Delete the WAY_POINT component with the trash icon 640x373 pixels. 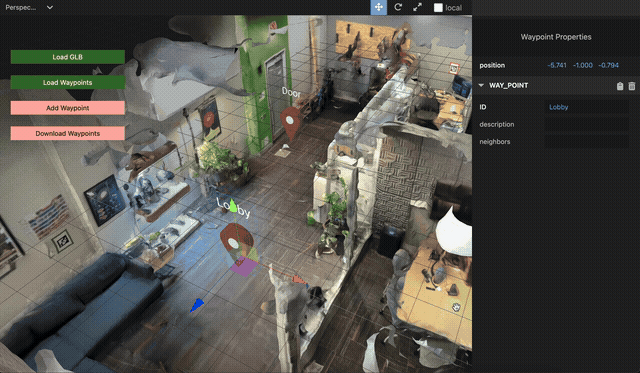click(632, 86)
